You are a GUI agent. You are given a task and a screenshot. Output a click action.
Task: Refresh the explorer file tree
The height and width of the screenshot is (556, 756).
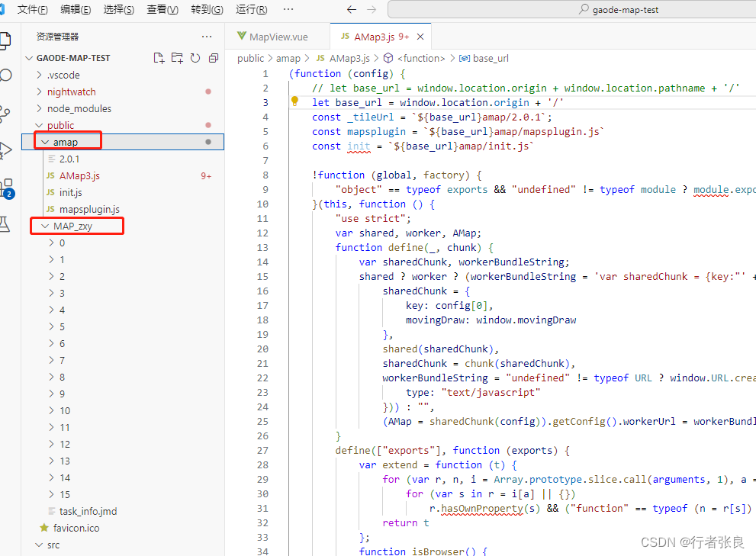195,58
